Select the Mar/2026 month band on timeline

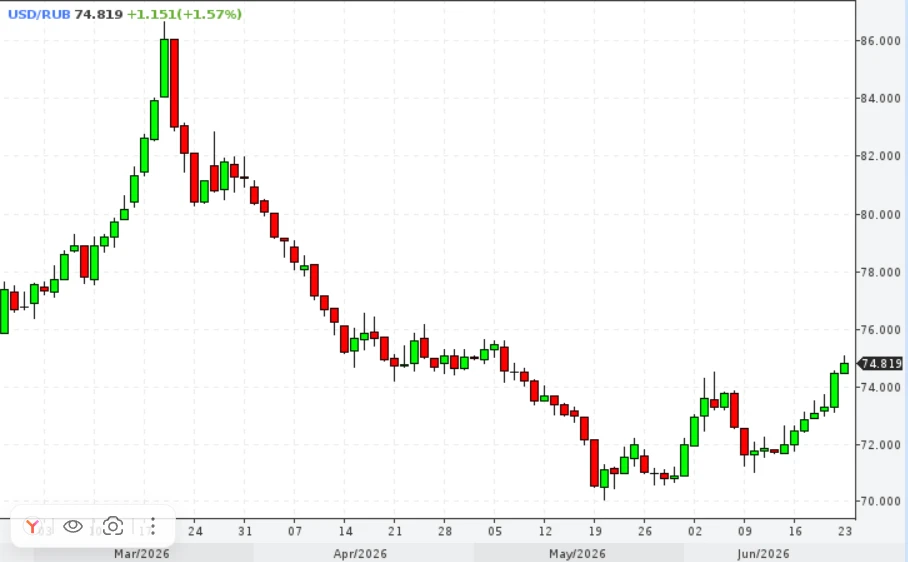(142, 554)
